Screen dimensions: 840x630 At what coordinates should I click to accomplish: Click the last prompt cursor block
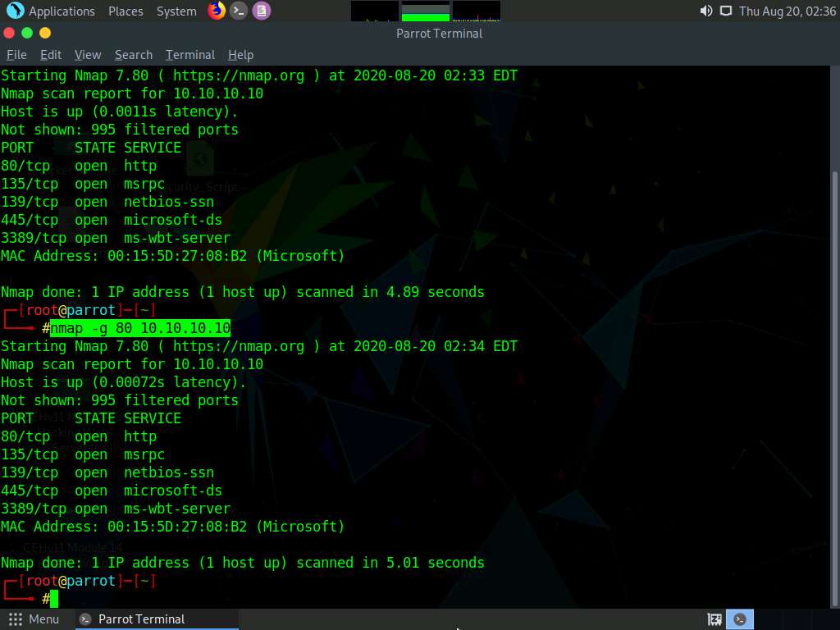(x=54, y=599)
